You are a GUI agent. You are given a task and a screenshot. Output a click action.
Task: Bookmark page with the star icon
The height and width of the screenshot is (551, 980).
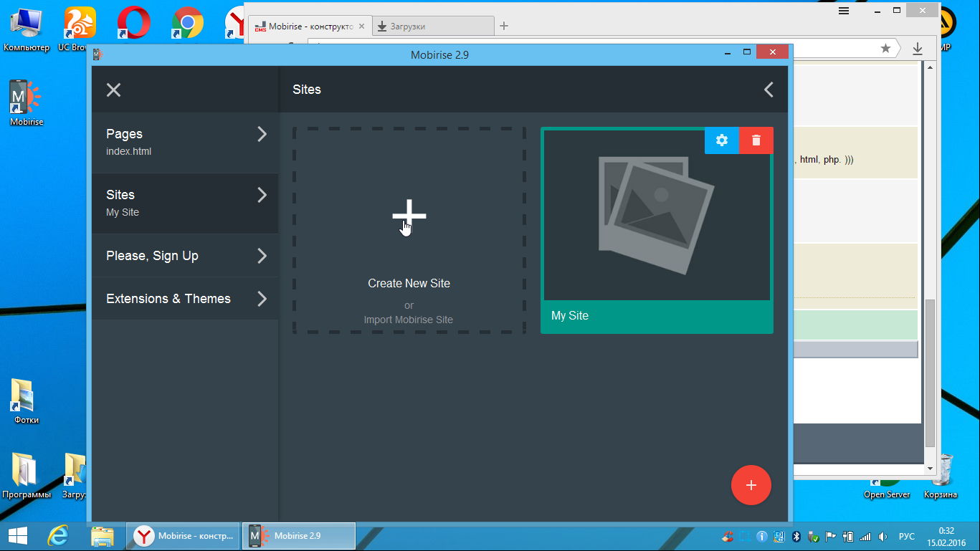[x=885, y=48]
